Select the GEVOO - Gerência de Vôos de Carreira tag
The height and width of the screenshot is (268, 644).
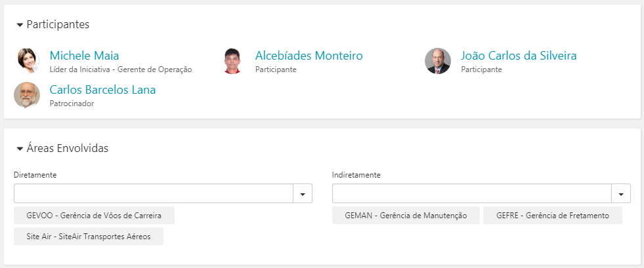94,215
